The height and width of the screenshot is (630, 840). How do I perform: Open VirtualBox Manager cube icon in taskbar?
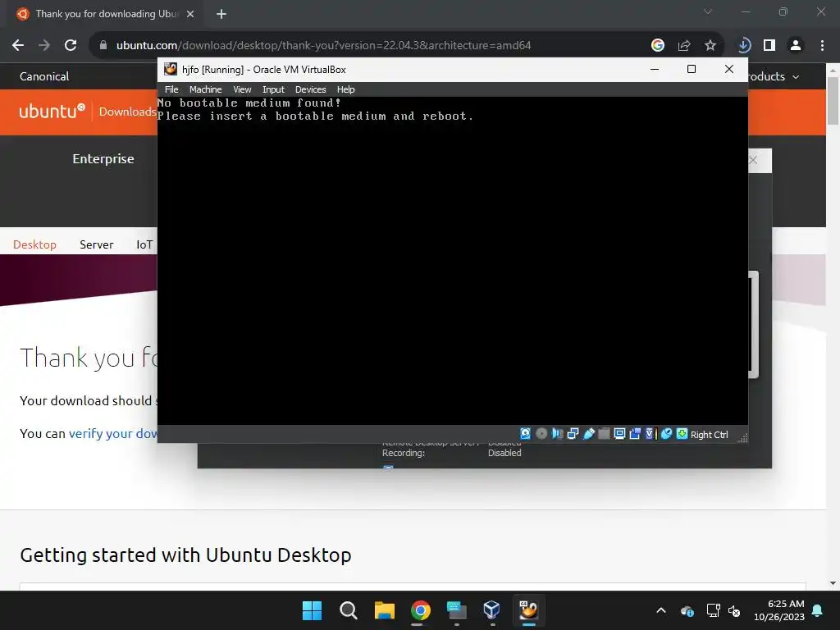(492, 610)
